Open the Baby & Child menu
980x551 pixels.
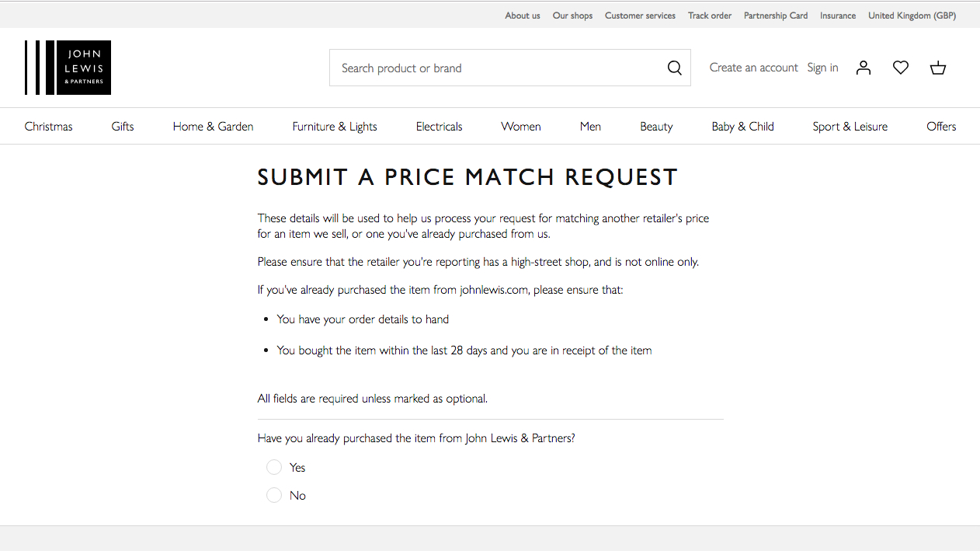tap(742, 127)
